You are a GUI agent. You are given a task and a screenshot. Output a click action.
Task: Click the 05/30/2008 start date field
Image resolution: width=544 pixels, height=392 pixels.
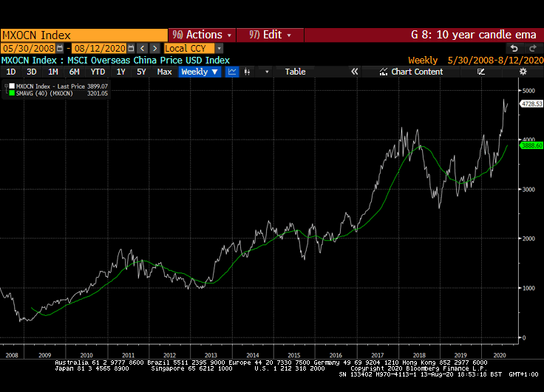[28, 48]
